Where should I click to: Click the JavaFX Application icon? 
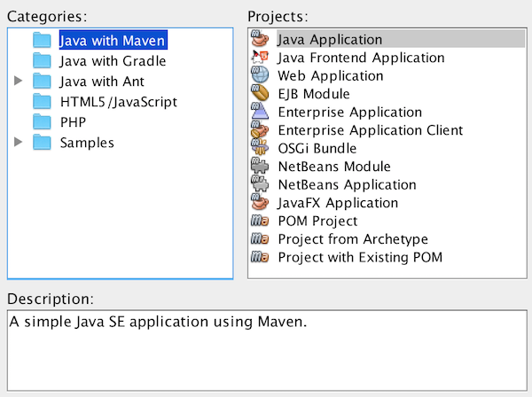click(x=260, y=203)
